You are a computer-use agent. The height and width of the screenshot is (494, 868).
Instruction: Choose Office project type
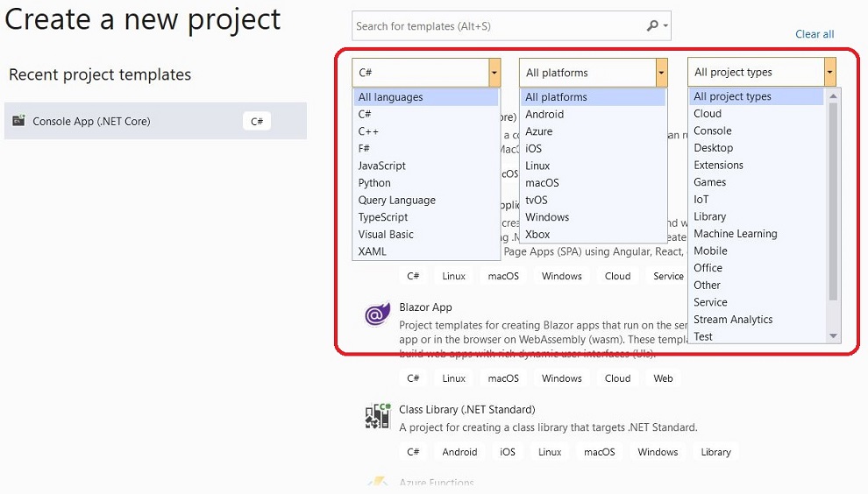757,268
